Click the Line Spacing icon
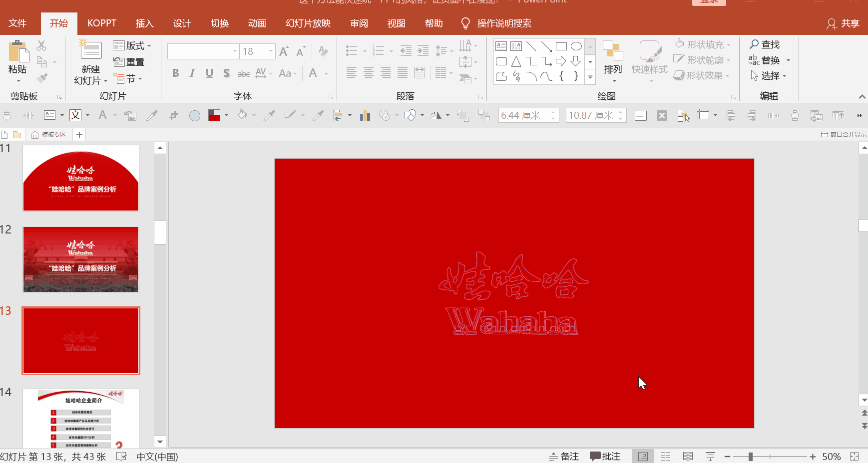868x463 pixels. [441, 50]
